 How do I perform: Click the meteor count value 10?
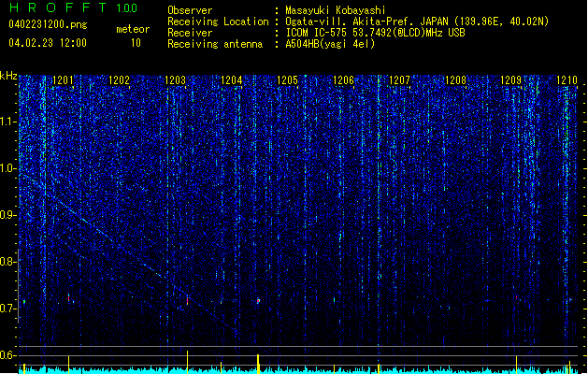pyautogui.click(x=136, y=43)
